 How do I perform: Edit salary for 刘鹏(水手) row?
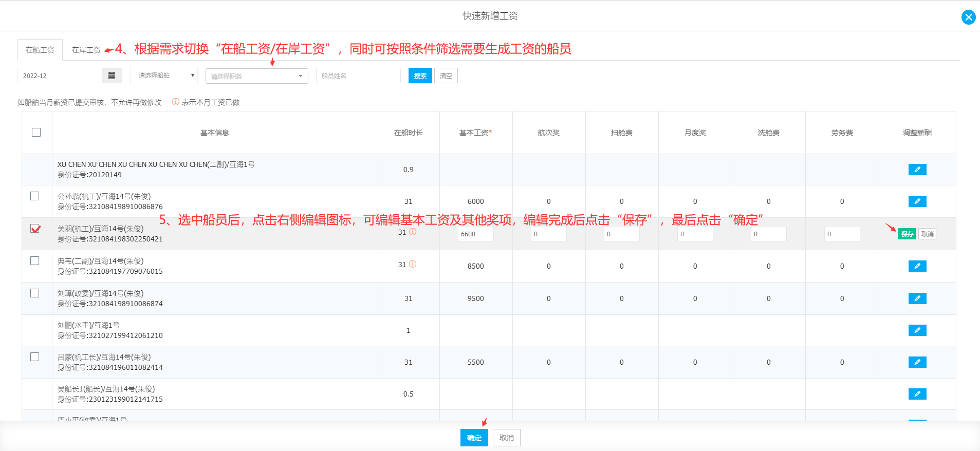tap(917, 330)
